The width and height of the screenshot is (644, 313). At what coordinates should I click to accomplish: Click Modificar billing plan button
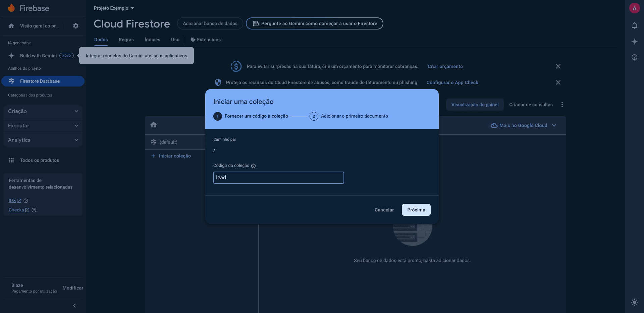73,288
